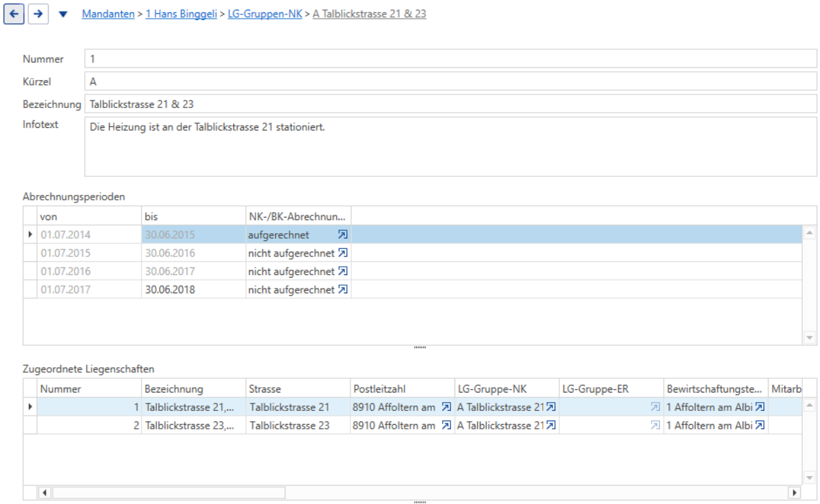This screenshot has width=820, height=504.
Task: Open the LG-Gruppen-NK breadcrumb link
Action: (x=265, y=14)
